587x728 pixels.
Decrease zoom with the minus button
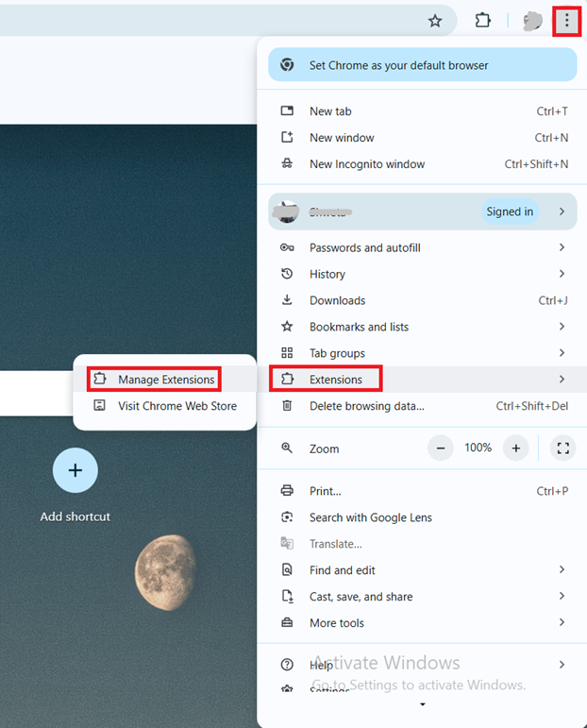[441, 449]
